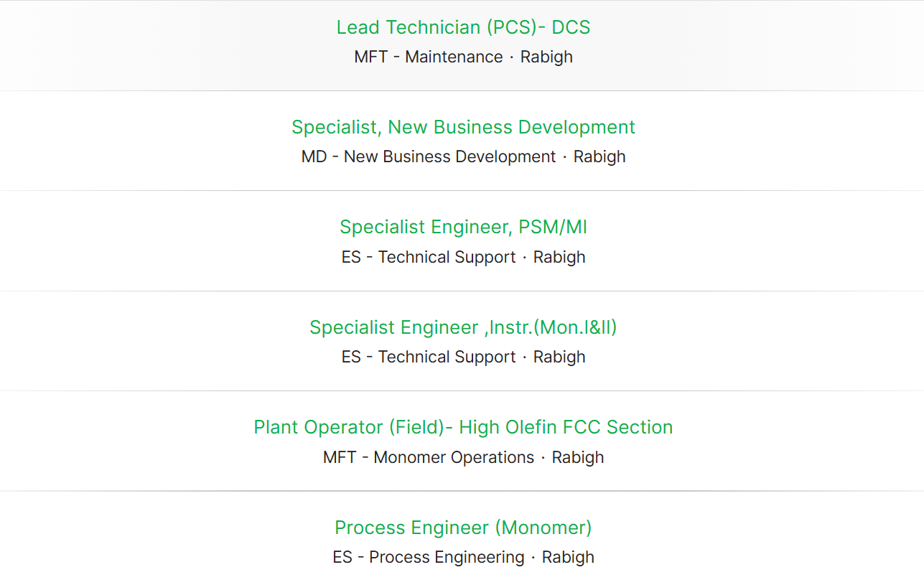Click the separator dot after ES - Process Engineering

click(533, 557)
